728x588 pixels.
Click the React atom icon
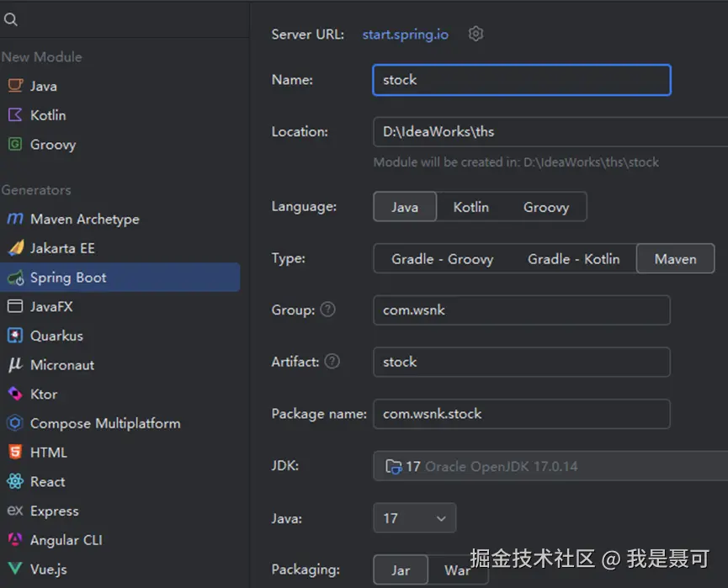tap(15, 481)
